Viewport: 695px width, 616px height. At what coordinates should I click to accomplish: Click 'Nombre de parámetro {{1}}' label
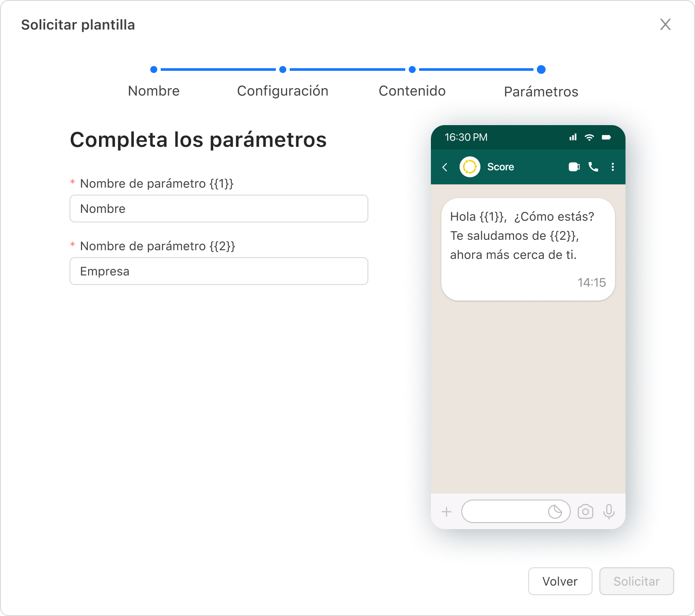tap(157, 184)
